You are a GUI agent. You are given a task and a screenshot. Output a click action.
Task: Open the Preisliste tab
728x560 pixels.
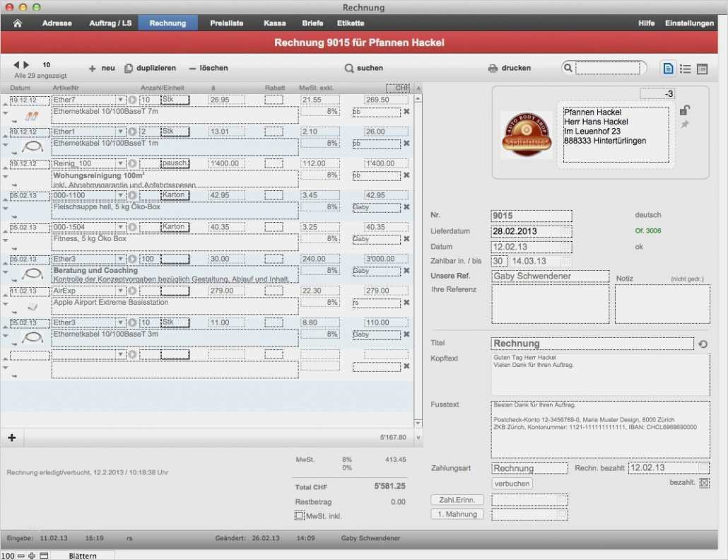point(226,23)
